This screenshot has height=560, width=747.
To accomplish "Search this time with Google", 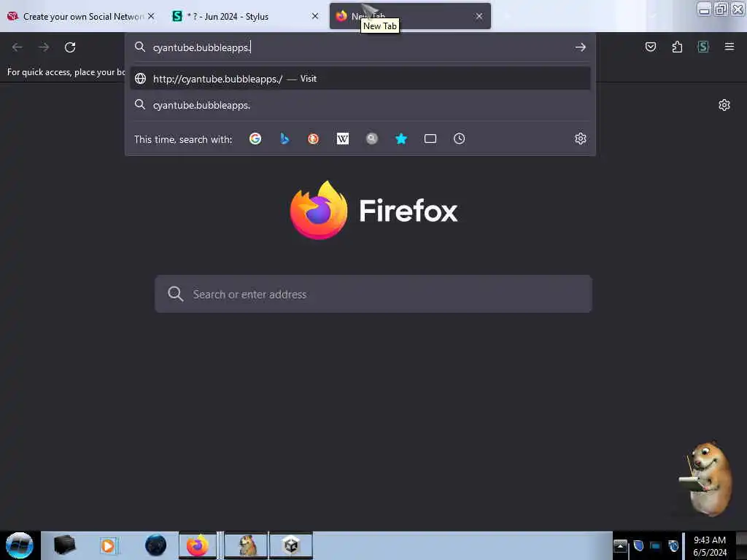I will click(255, 139).
